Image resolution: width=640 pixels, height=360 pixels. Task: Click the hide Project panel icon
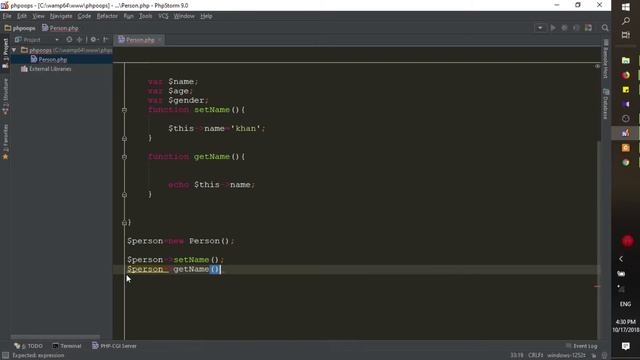pos(106,40)
